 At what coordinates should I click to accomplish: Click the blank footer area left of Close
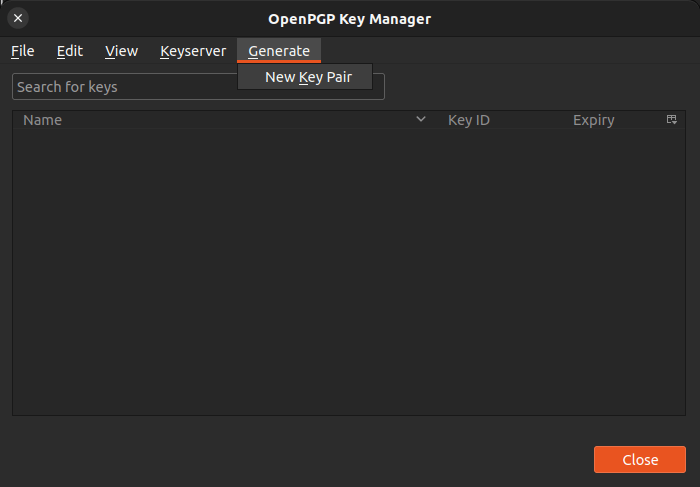300,460
